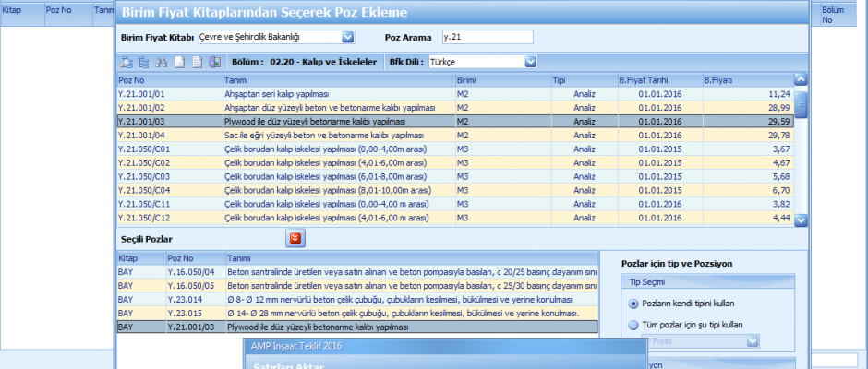Viewport: 868px width, 369px height.
Task: Click the B.Fiyat Tarihi column header
Action: coord(658,80)
